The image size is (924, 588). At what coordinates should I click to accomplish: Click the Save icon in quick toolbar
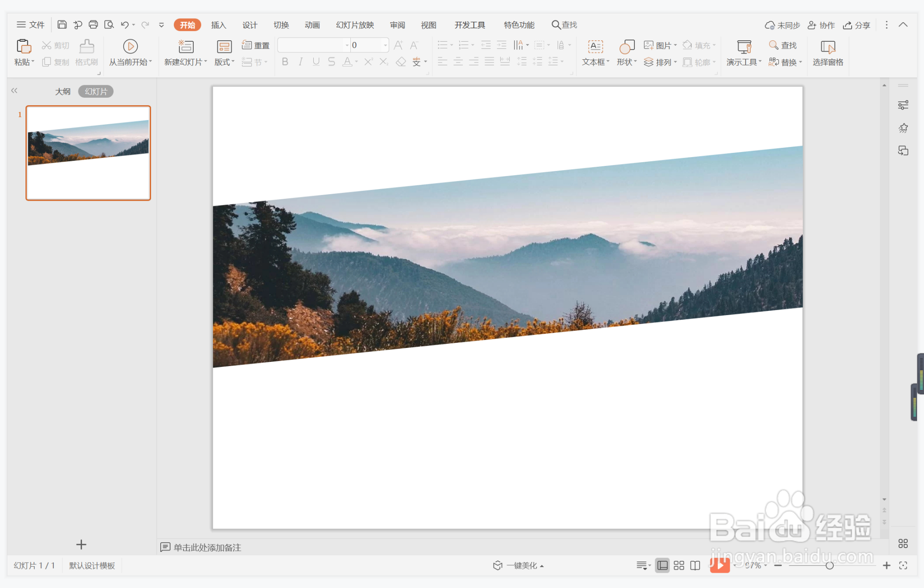pos(62,25)
